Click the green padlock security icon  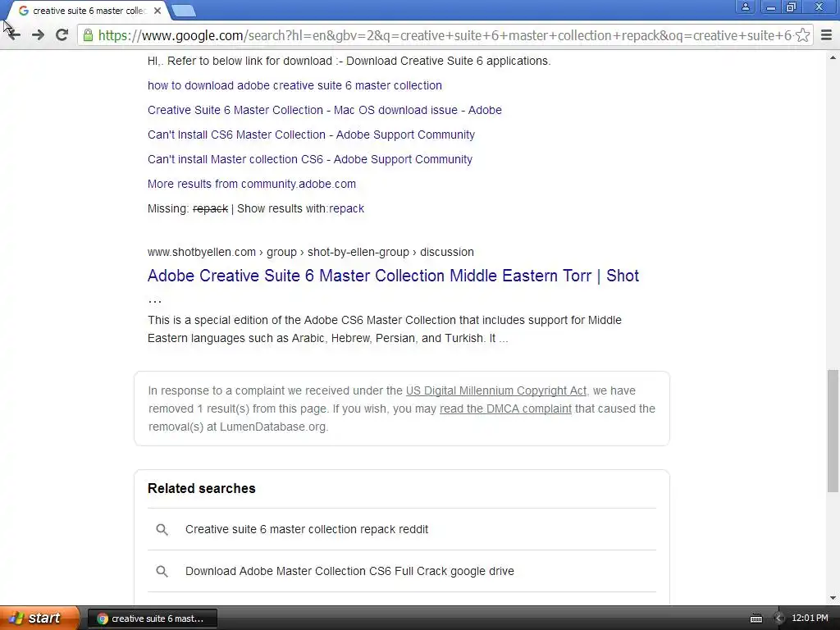click(x=88, y=35)
